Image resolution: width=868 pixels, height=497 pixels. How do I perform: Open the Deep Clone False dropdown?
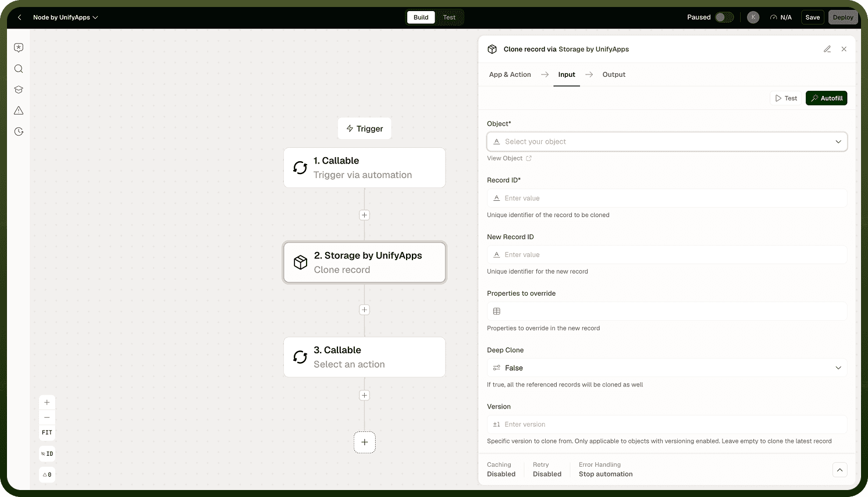pos(667,368)
